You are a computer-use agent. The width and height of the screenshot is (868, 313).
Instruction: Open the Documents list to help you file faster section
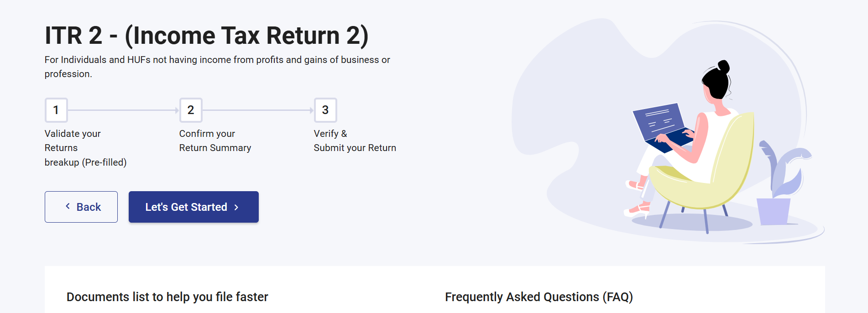(167, 297)
